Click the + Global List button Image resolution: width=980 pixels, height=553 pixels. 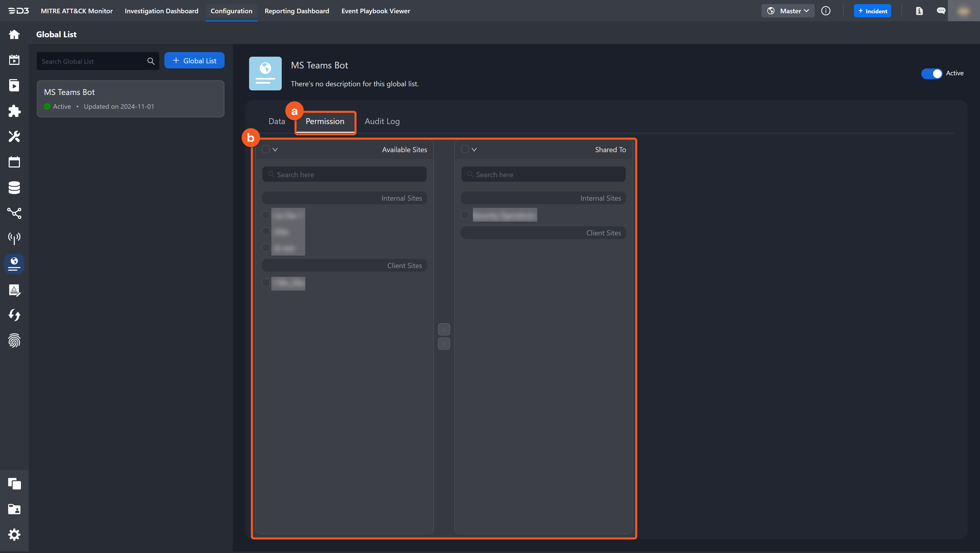click(x=194, y=61)
